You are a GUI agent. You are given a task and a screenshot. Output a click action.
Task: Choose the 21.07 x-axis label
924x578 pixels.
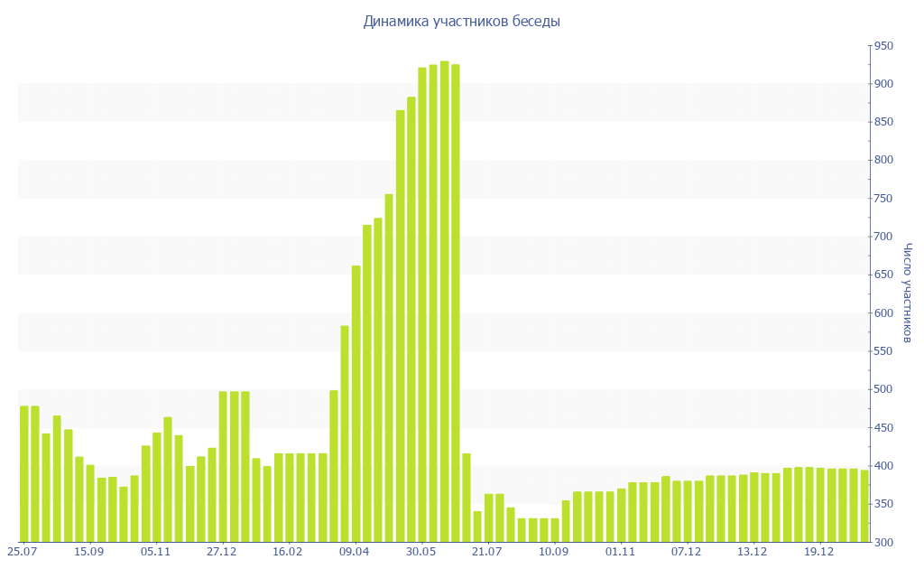pos(487,552)
